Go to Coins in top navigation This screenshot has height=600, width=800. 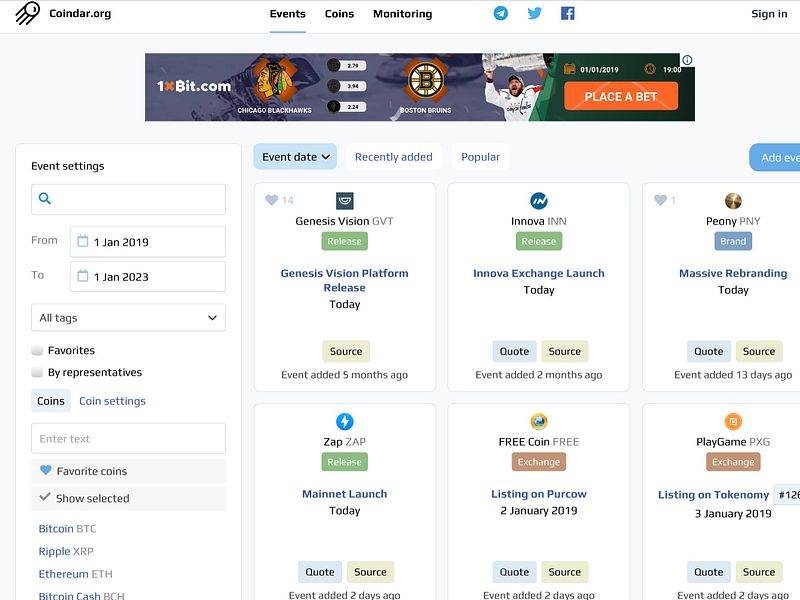[x=339, y=14]
